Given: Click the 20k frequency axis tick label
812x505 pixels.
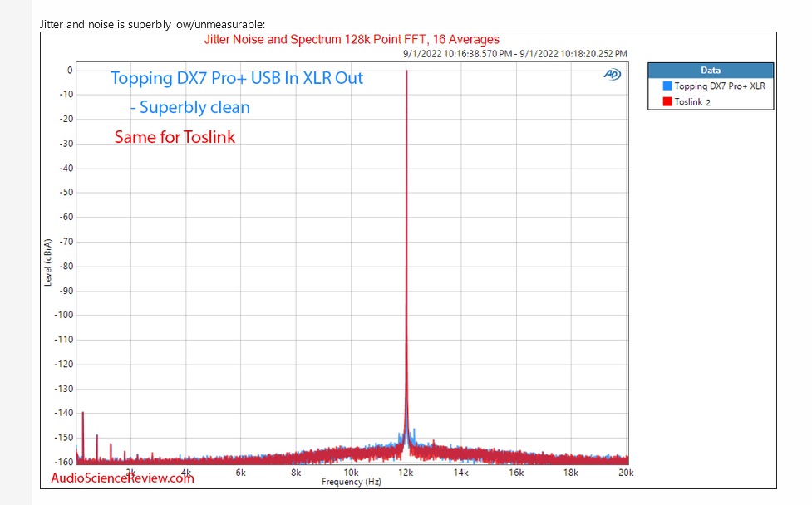Looking at the screenshot, I should tap(626, 473).
